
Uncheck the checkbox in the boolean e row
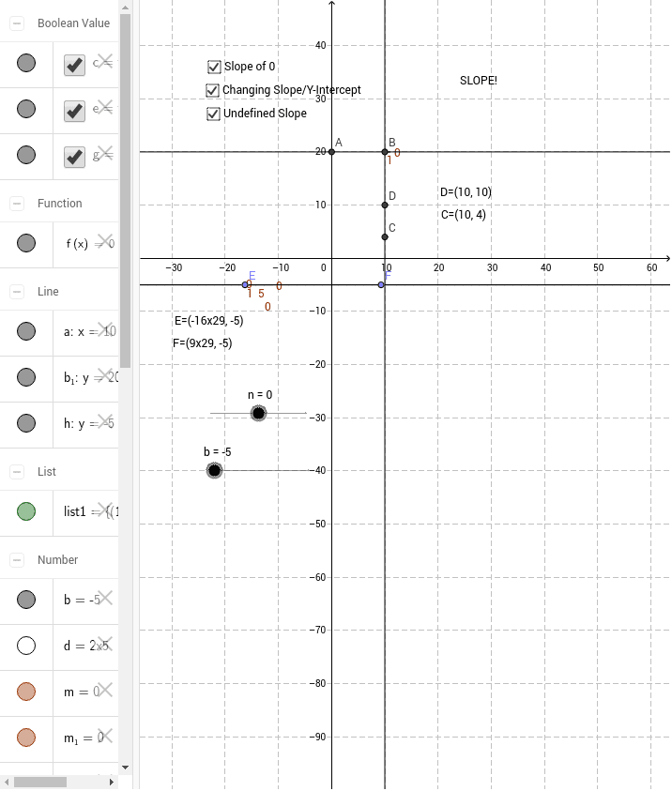point(75,111)
